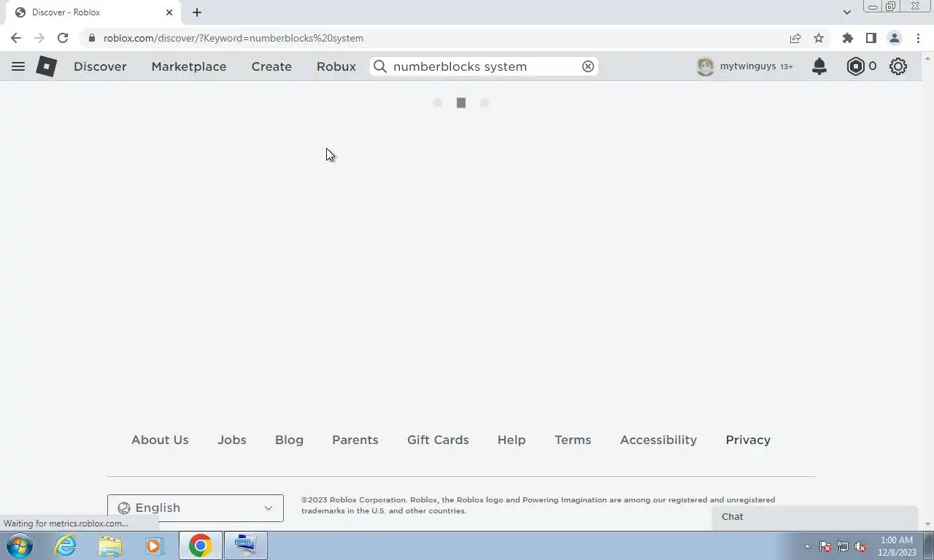Click the address bar URL
Image resolution: width=934 pixels, height=560 pixels.
[x=233, y=38]
